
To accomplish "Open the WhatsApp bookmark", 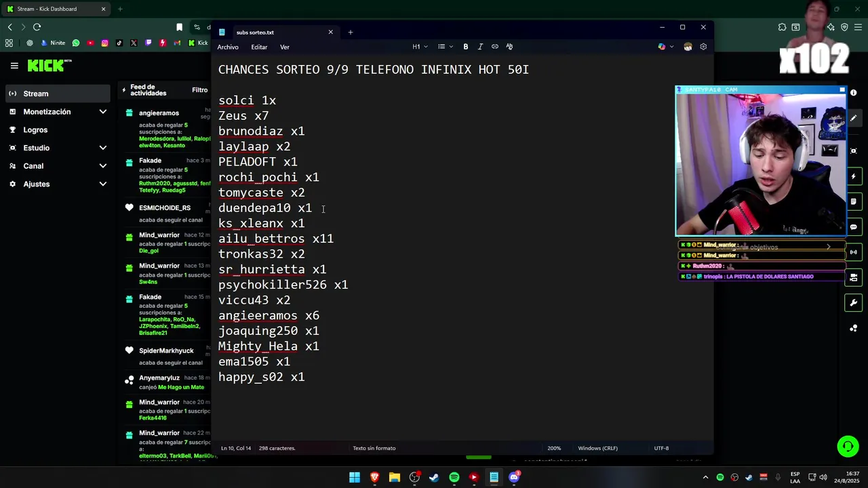I will [75, 43].
